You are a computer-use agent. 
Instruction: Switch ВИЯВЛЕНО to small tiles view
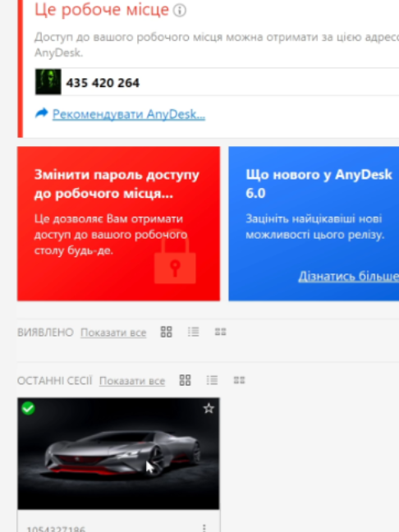[221, 332]
